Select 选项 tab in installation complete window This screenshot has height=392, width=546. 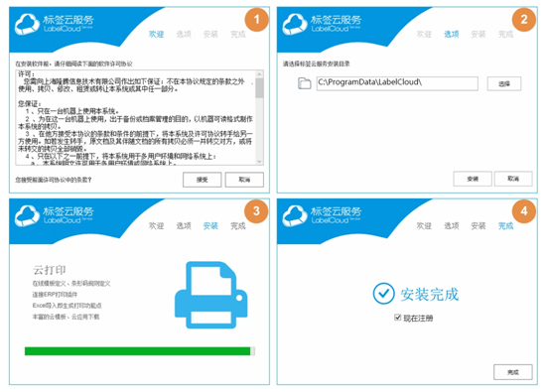[452, 226]
